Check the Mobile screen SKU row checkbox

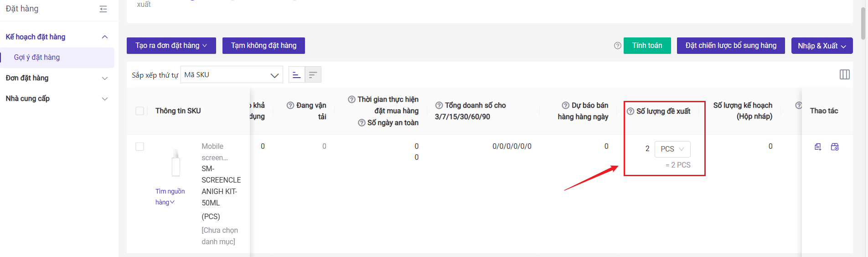[x=140, y=147]
